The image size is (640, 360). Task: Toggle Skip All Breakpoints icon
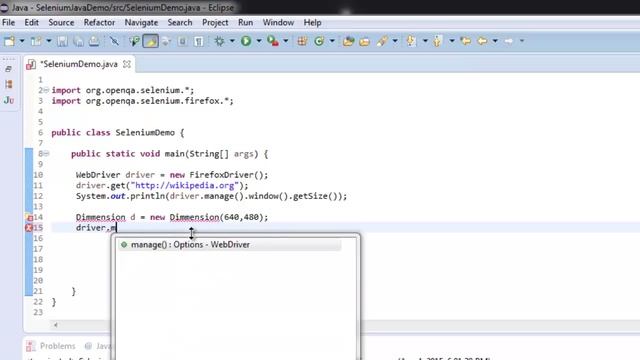click(114, 41)
